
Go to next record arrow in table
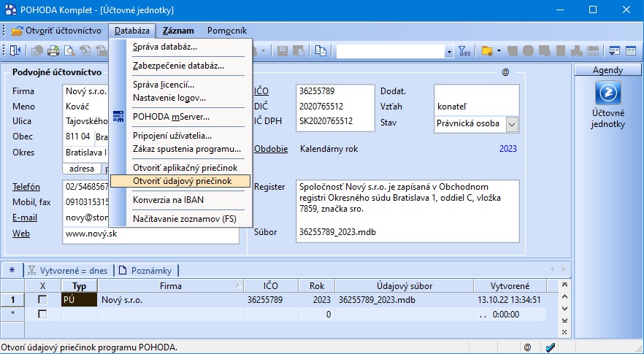click(x=564, y=309)
